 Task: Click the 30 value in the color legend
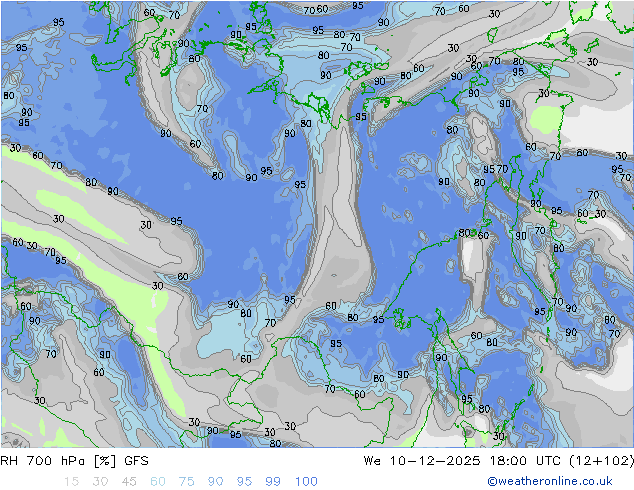pyautogui.click(x=100, y=482)
